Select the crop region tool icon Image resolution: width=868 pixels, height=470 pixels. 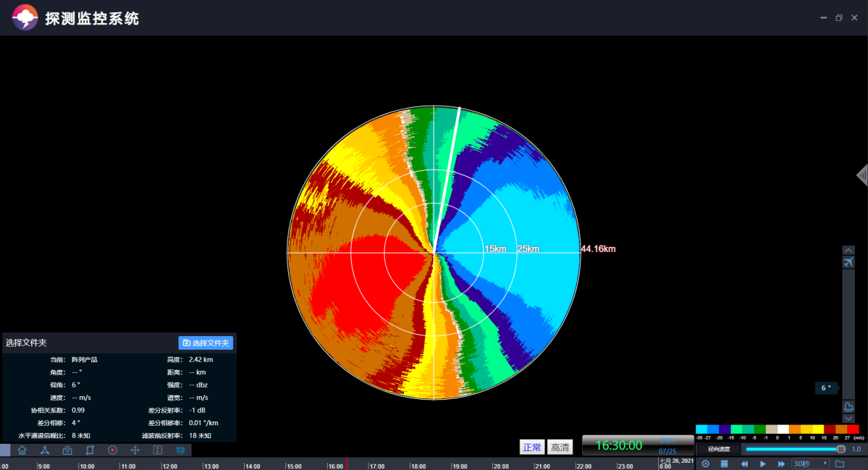(x=90, y=450)
